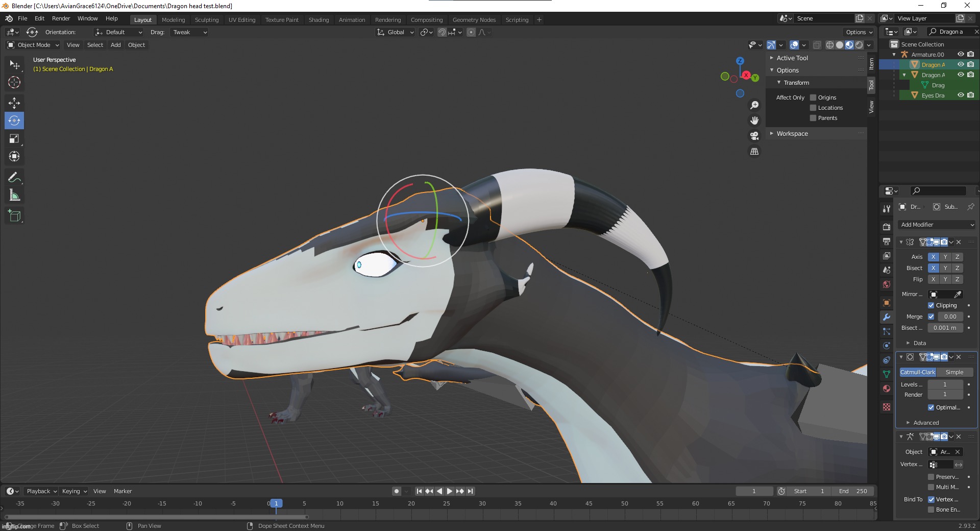Toggle Origins affect only checkbox
This screenshot has width=980, height=531.
point(813,98)
